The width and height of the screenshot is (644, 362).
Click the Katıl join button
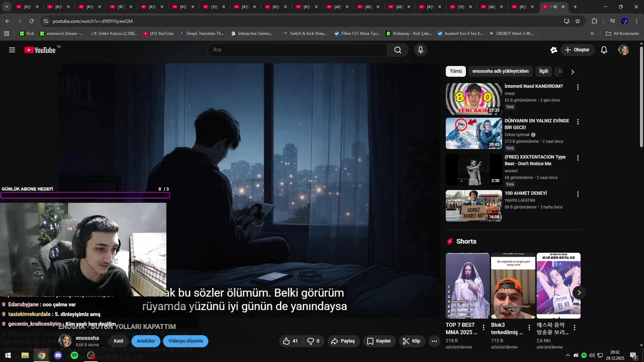[119, 341]
